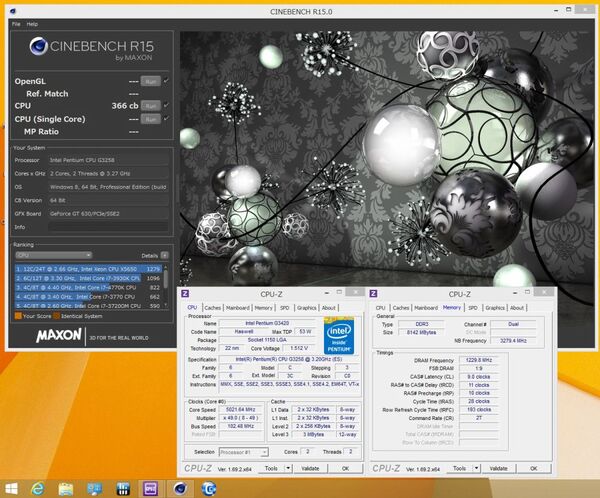Run the OpenGL benchmark

tap(150, 81)
